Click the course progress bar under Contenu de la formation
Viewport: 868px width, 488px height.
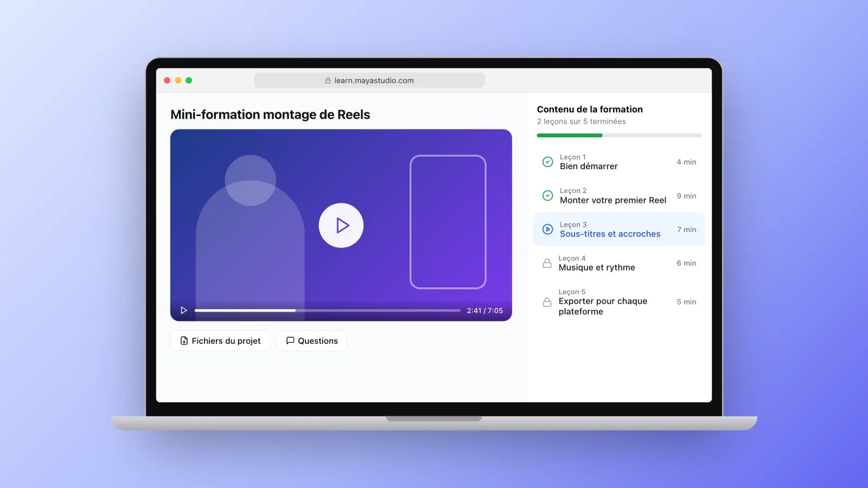[x=619, y=135]
